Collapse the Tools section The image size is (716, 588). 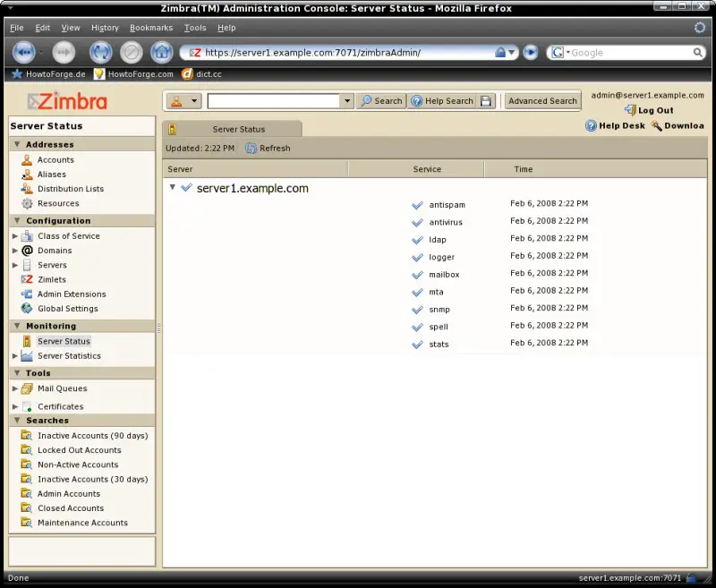pos(17,372)
